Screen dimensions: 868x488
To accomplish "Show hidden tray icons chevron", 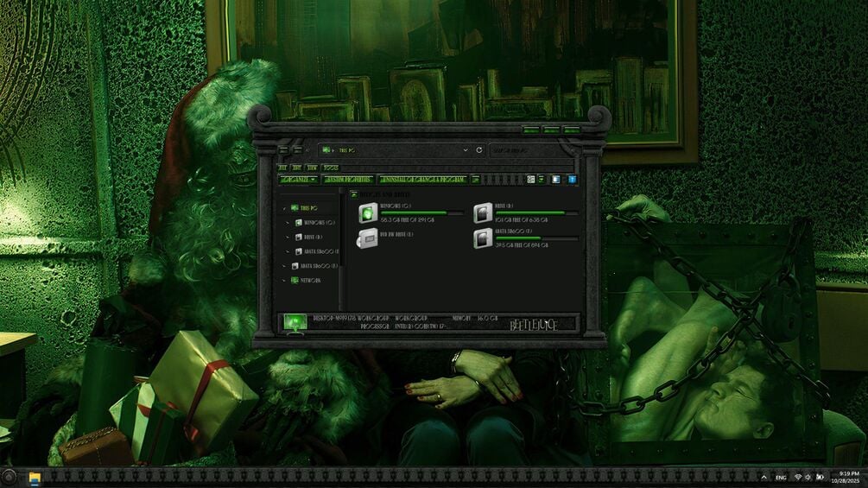I will click(x=764, y=477).
